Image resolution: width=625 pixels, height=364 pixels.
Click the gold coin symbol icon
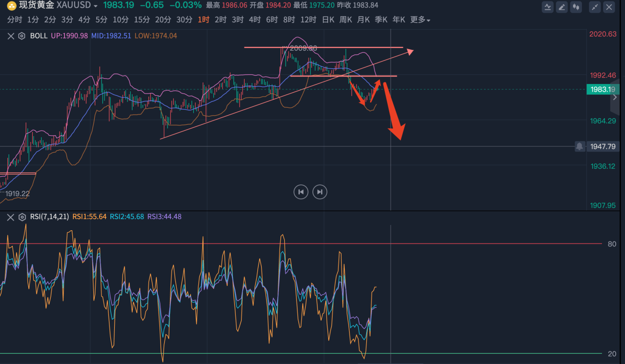point(11,6)
